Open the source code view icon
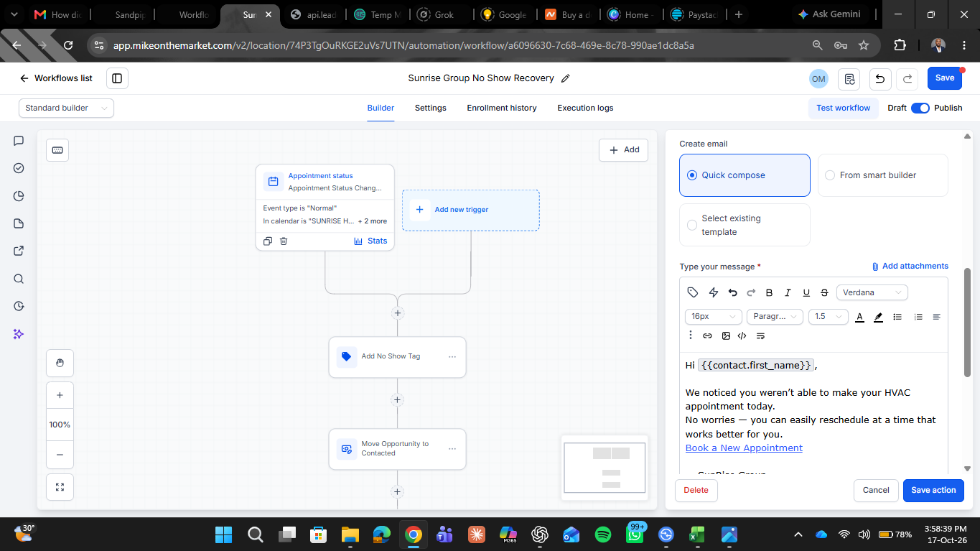Image resolution: width=980 pixels, height=551 pixels. click(x=742, y=335)
